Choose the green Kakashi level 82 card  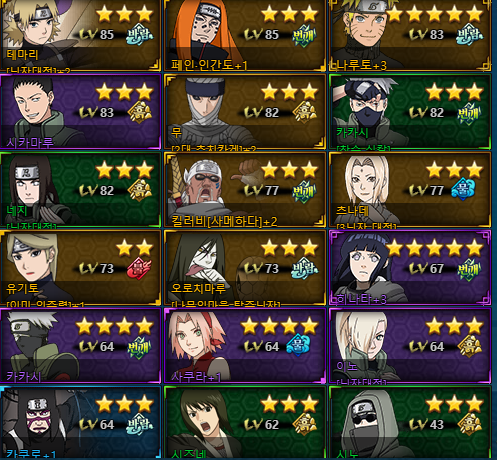click(x=410, y=112)
